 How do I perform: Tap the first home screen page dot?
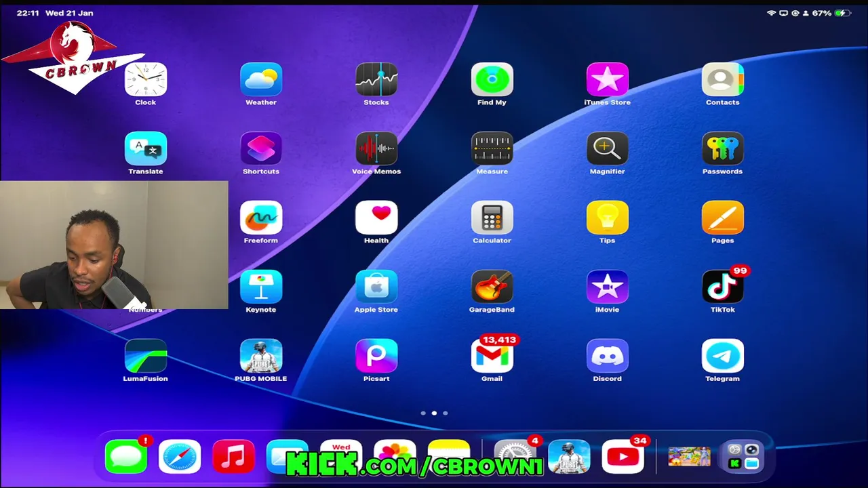point(423,413)
